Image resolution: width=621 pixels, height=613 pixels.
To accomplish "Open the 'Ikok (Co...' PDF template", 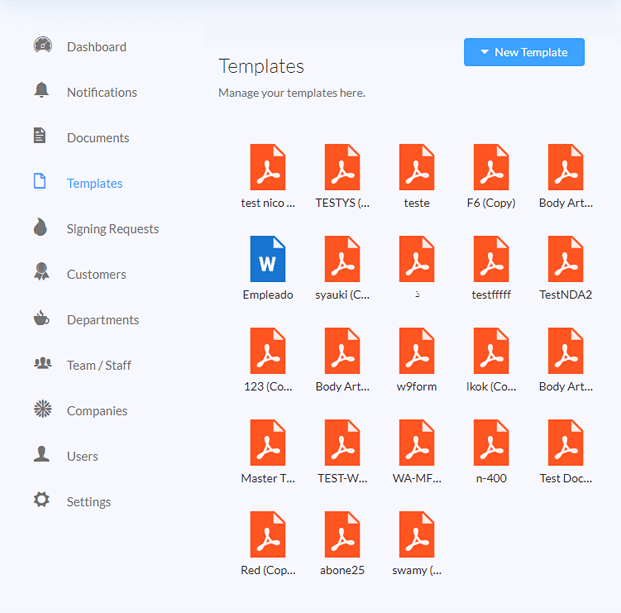I will click(x=491, y=351).
